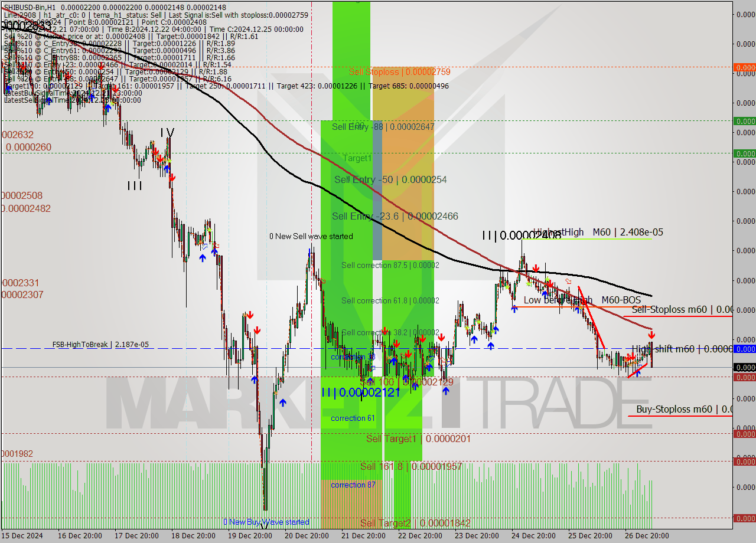Click the 'Sell 100 | 0.00002129' label

406,382
